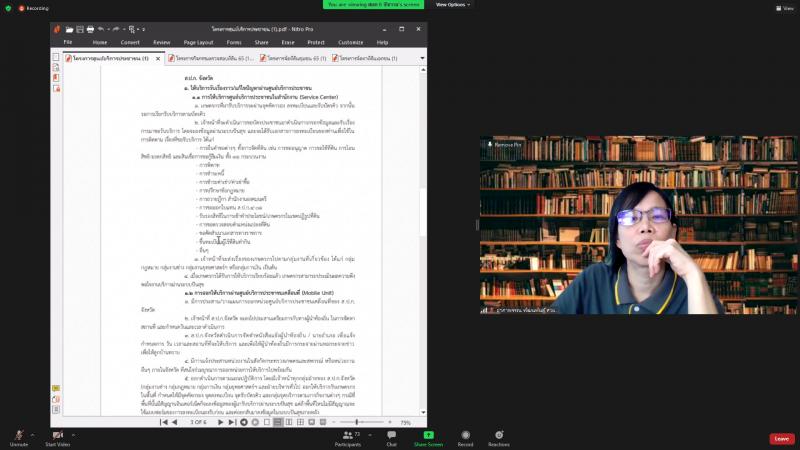800x450 pixels.
Task: Toggle the fullscreen view icon
Action: click(311, 422)
